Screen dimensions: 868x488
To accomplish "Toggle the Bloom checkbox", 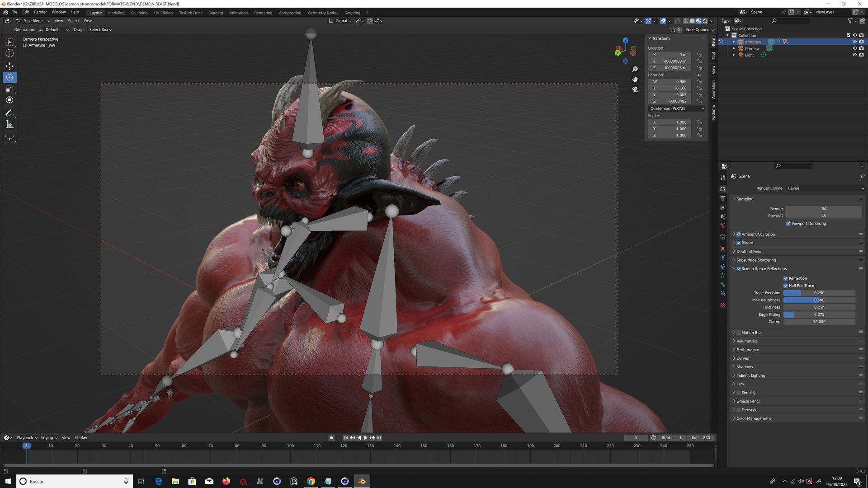I will coord(739,243).
